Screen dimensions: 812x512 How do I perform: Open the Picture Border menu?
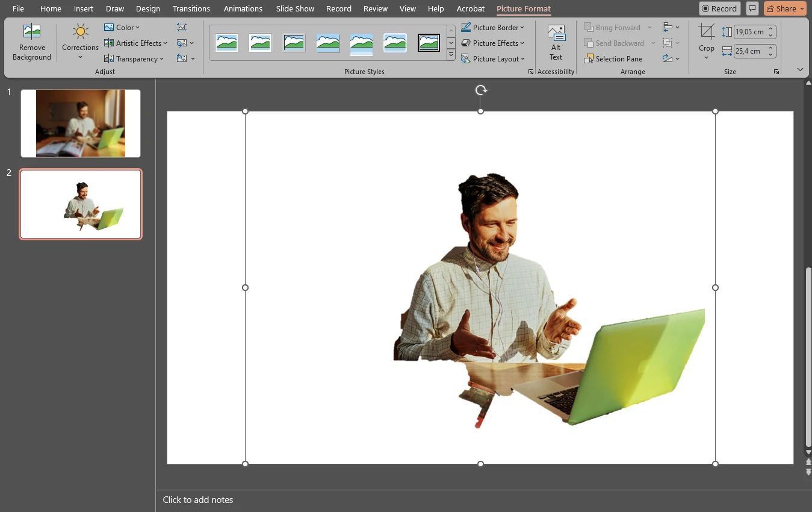click(493, 27)
